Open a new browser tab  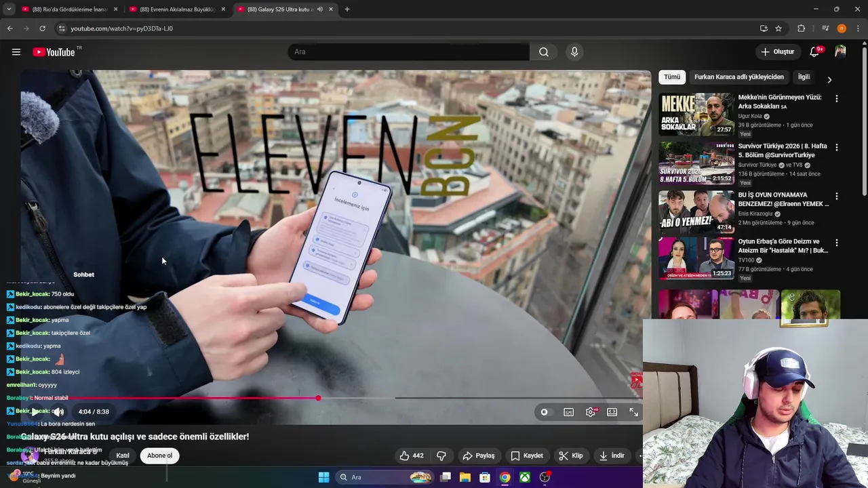[347, 9]
